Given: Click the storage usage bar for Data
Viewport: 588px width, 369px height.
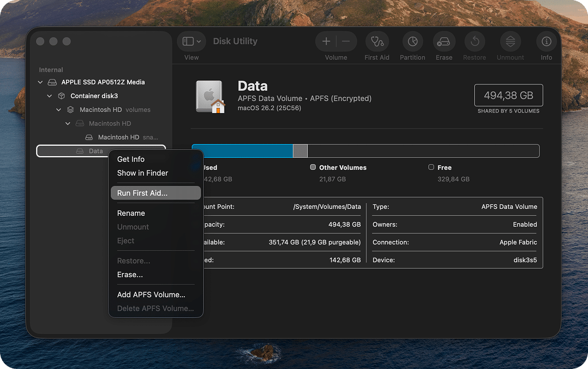Looking at the screenshot, I should [x=366, y=151].
